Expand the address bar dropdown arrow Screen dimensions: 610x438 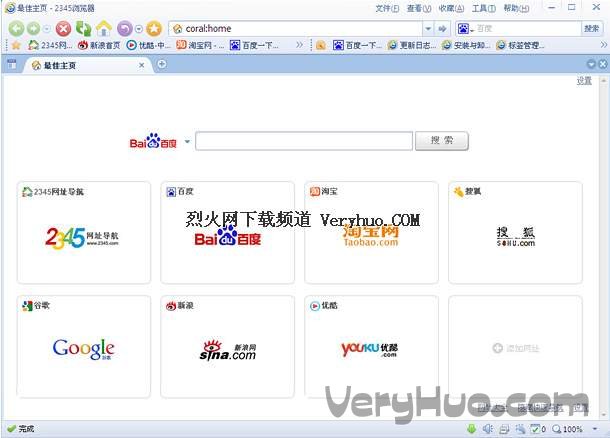click(428, 29)
